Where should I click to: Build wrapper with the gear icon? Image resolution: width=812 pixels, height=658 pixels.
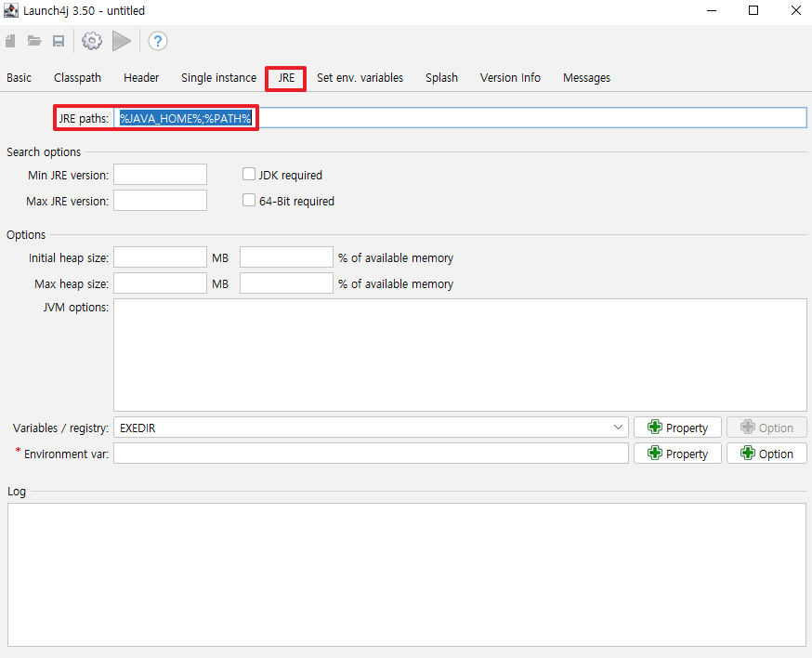92,41
